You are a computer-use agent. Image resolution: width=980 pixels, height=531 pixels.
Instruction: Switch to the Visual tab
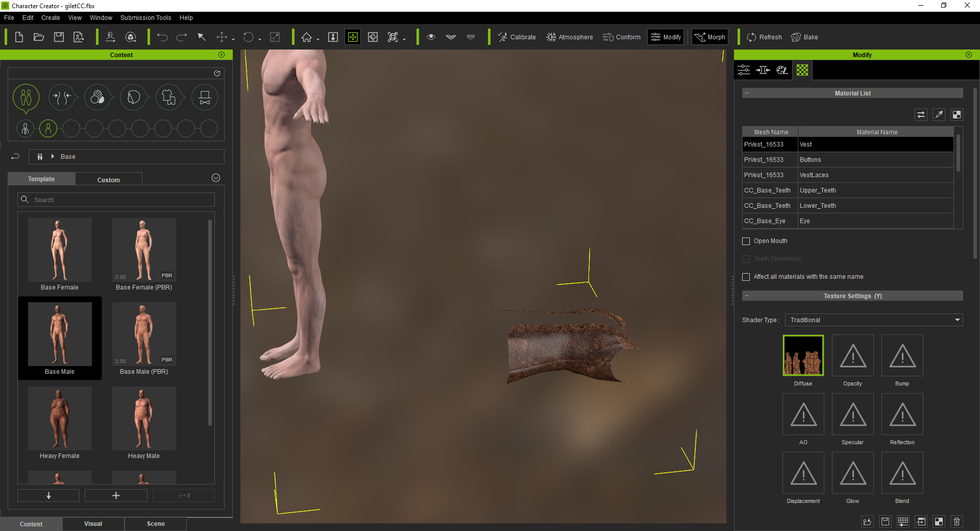pos(93,524)
